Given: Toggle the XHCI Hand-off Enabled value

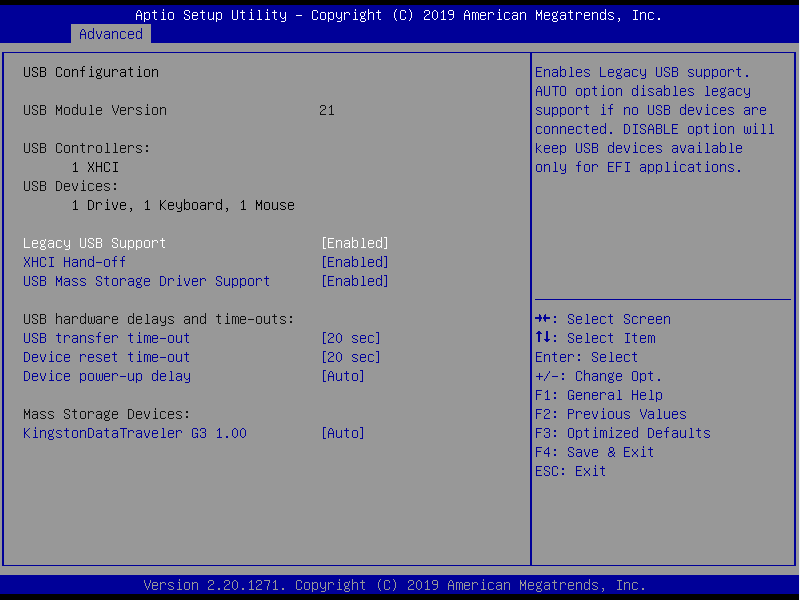Looking at the screenshot, I should click(354, 262).
